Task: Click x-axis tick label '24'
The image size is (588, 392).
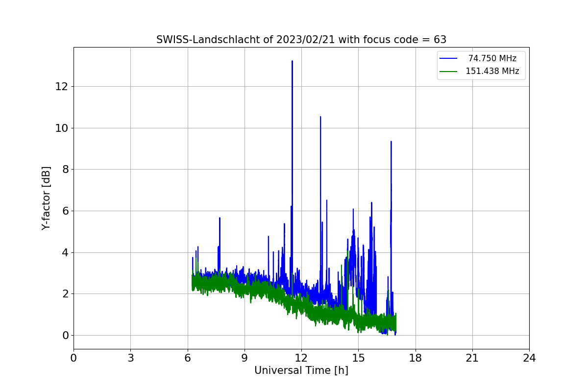Action: (529, 358)
